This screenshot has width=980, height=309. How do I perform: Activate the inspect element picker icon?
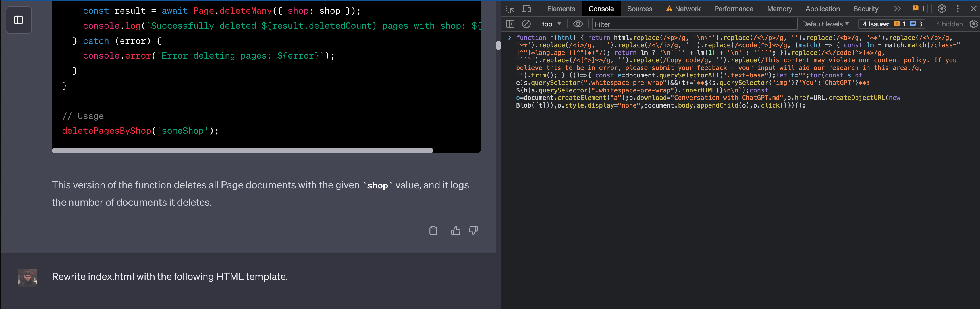pyautogui.click(x=510, y=9)
